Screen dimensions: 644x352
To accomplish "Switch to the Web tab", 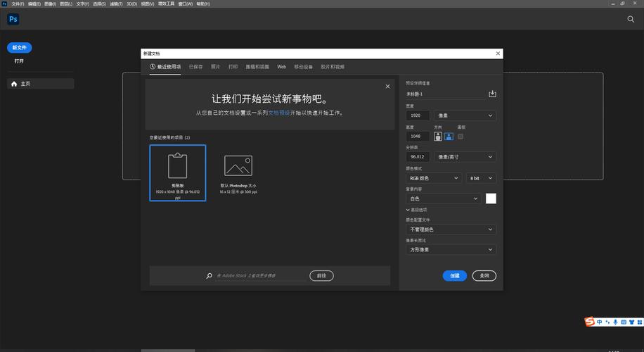I will click(281, 67).
